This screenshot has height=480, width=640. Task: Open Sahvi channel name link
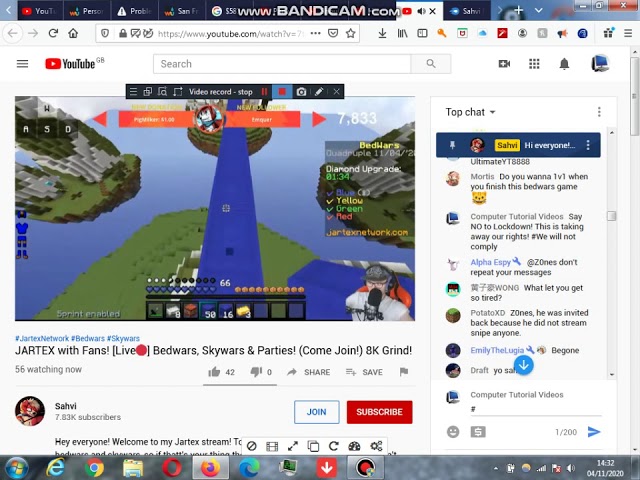pos(66,406)
